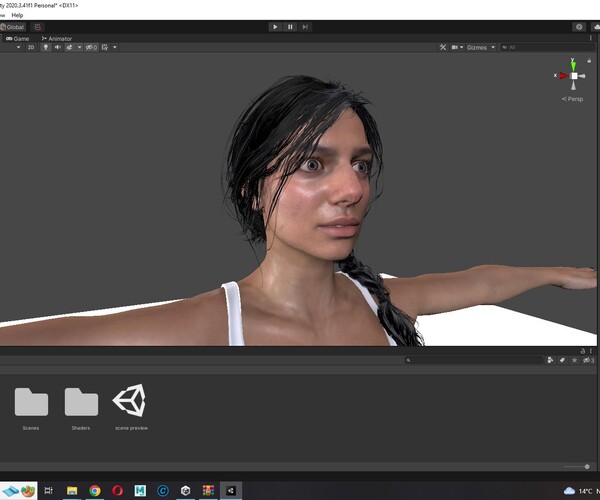
Task: Advance one frame with the Step button
Action: 305,27
